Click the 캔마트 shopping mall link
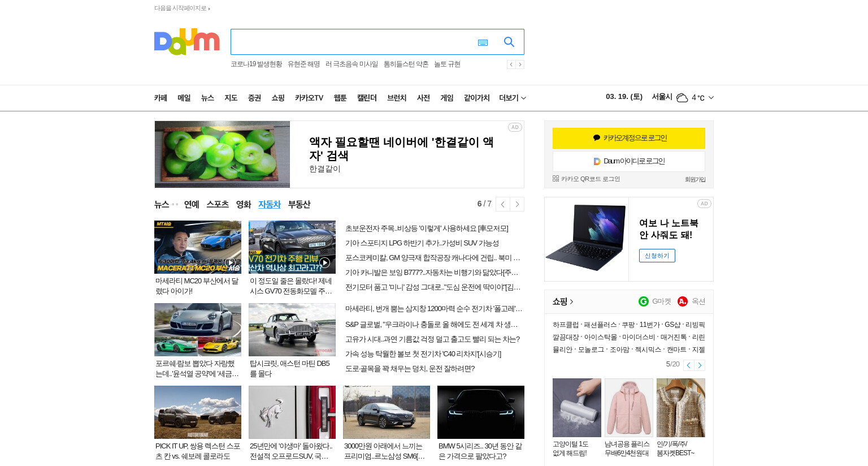868x466 pixels. point(676,349)
